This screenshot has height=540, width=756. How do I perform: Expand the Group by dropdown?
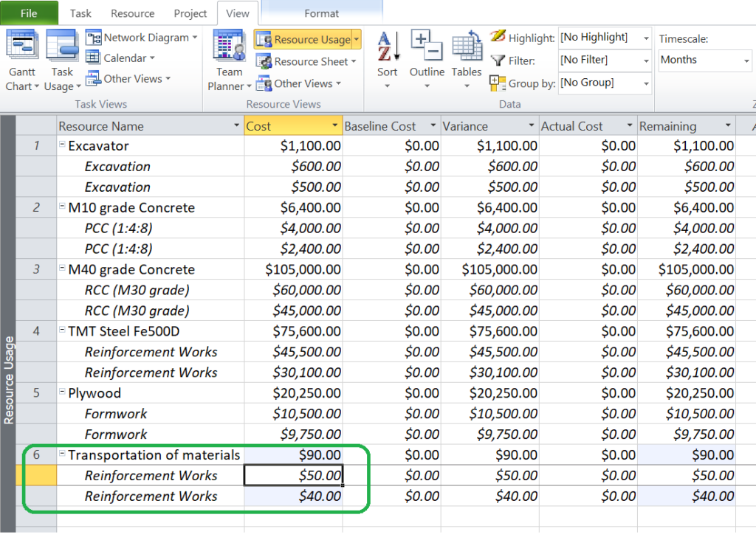(646, 83)
